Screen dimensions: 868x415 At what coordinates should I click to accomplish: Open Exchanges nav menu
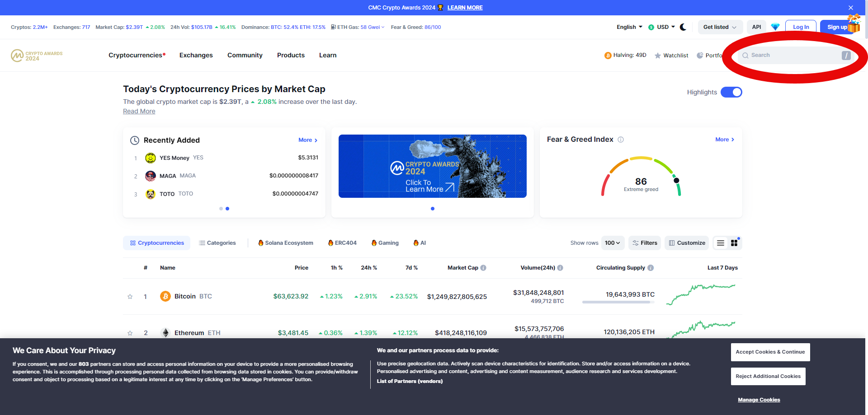coord(196,55)
